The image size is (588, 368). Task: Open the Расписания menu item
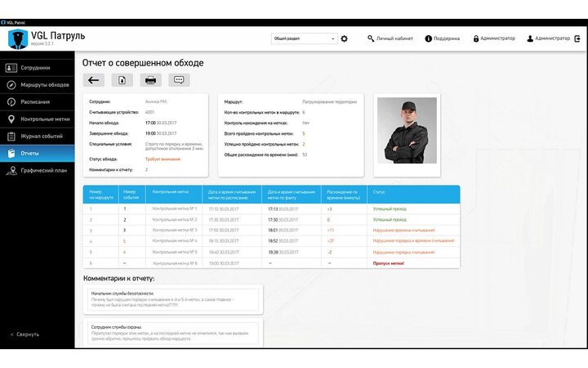(x=35, y=102)
